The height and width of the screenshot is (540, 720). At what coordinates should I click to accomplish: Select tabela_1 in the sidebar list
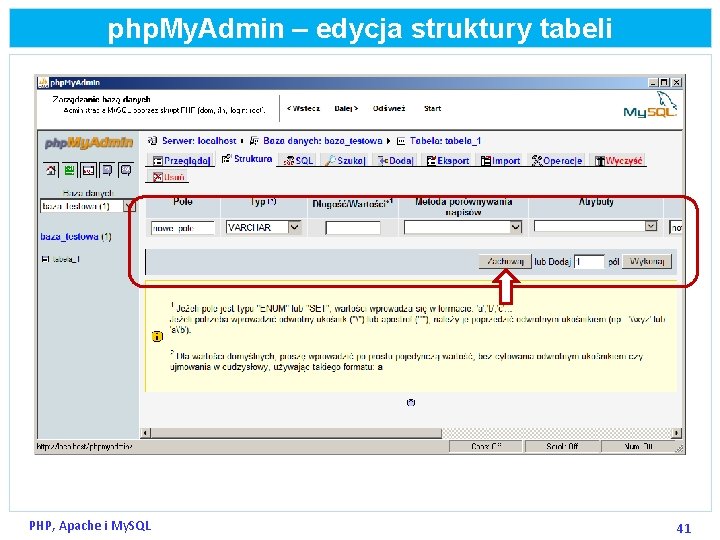(66, 259)
